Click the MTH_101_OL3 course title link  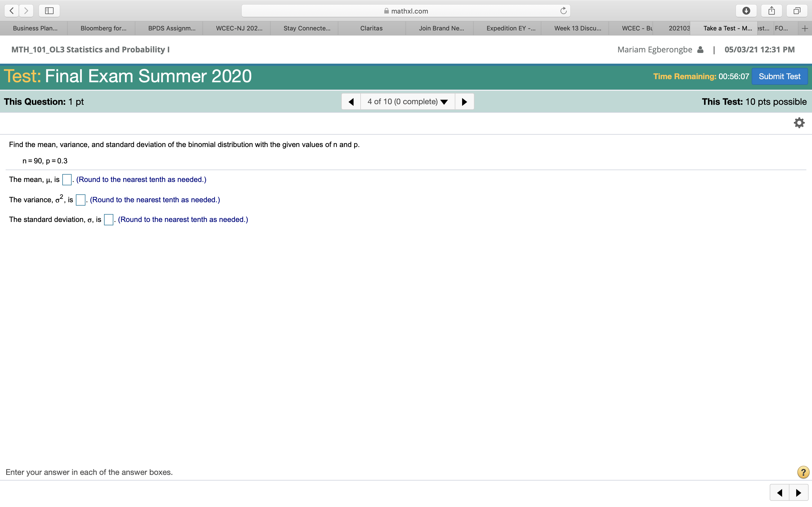point(91,50)
